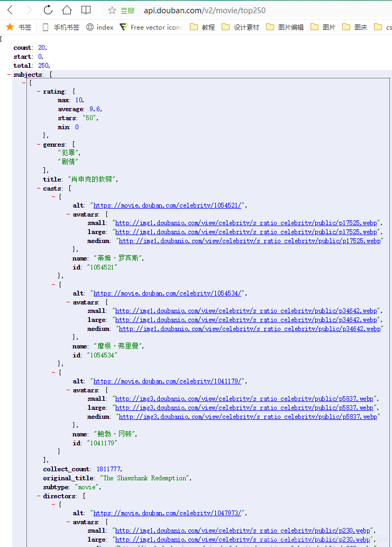Focus the address bar showing api.douban.com/v2/movie/top250

point(205,11)
